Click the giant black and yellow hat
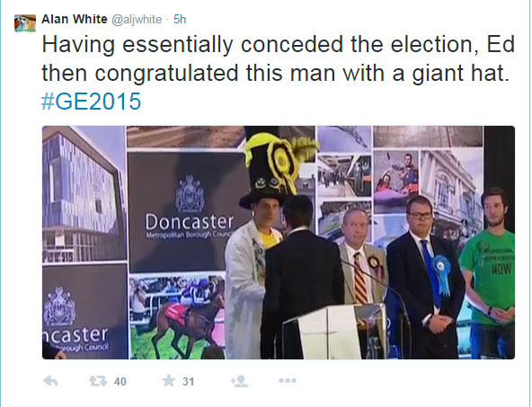 tap(278, 168)
